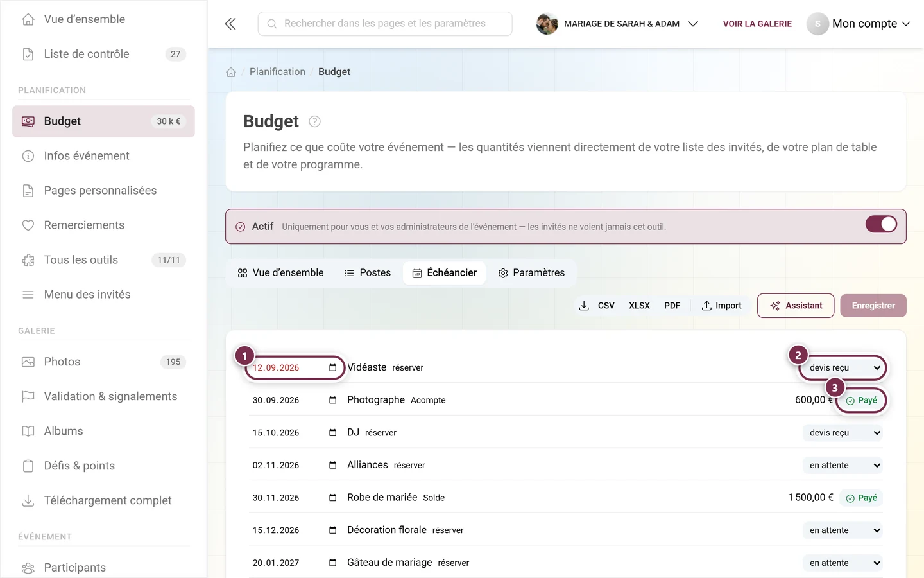Image resolution: width=924 pixels, height=578 pixels.
Task: Open Photos in sidebar gallery section
Action: pyautogui.click(x=103, y=362)
